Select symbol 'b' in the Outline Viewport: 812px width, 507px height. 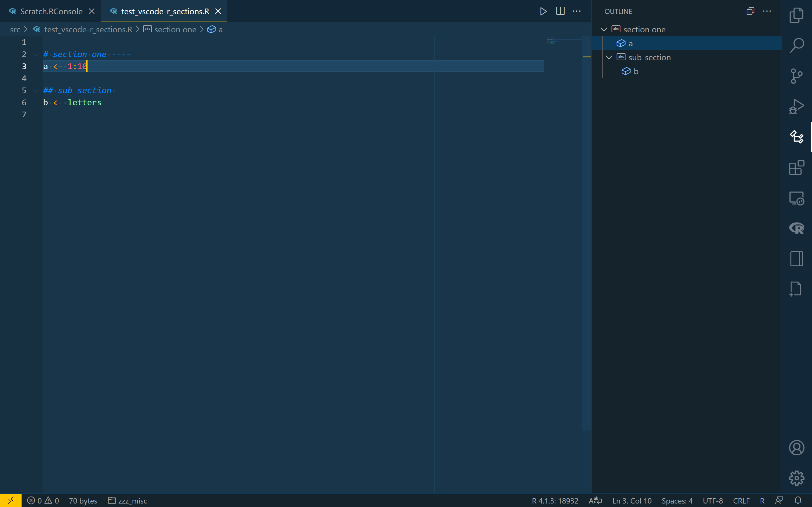[636, 71]
